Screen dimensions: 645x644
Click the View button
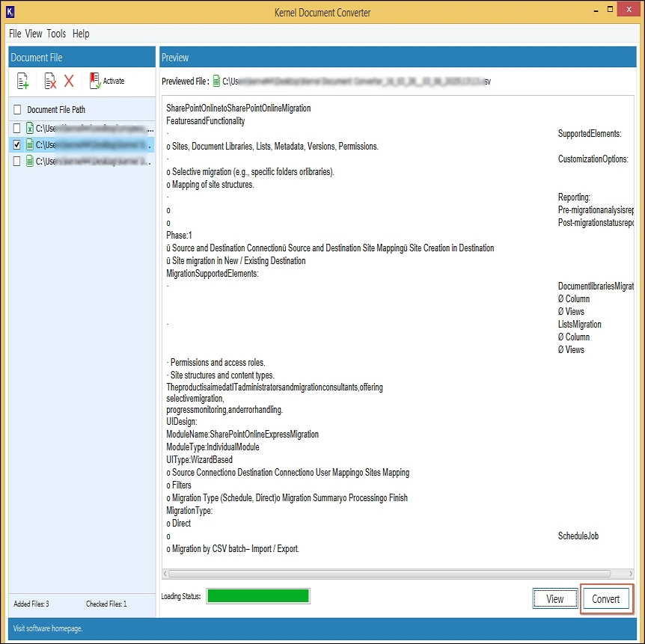[x=555, y=599]
